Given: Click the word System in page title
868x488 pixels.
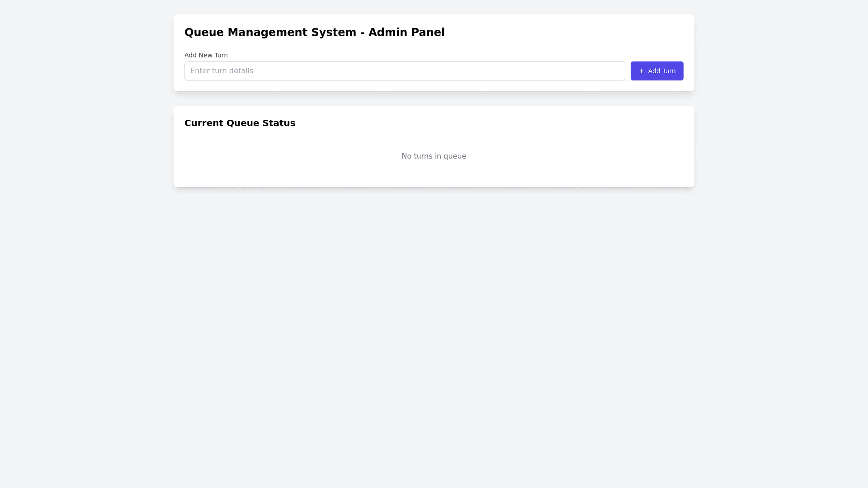Looking at the screenshot, I should click(334, 33).
